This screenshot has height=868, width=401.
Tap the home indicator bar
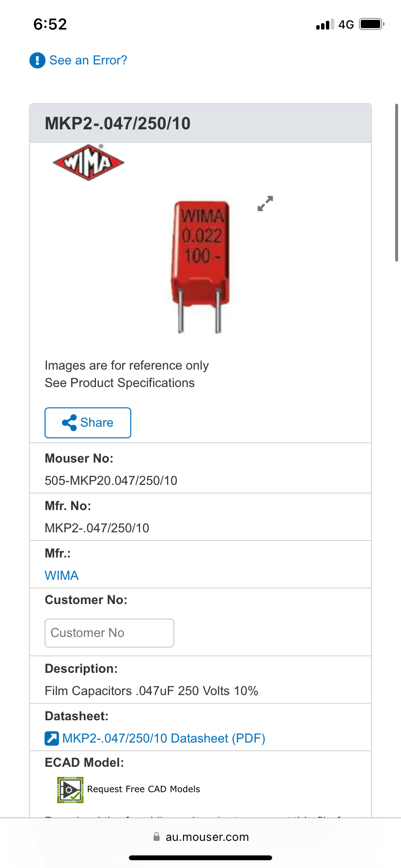200,858
